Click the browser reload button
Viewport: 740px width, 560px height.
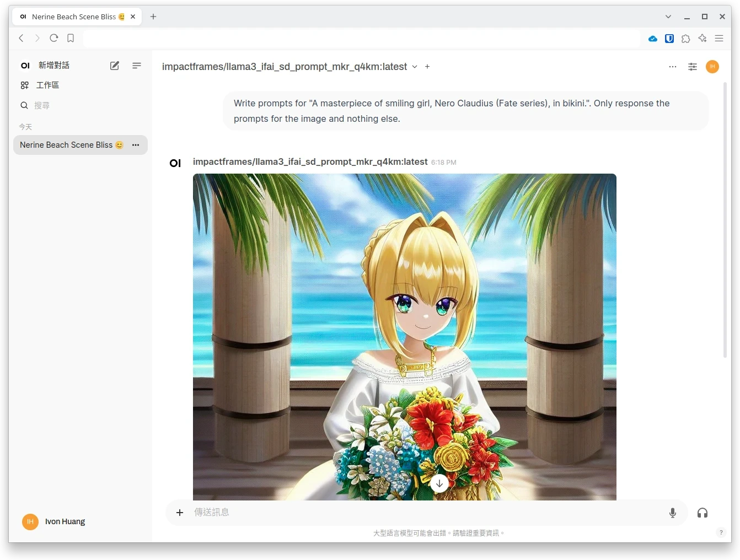point(54,38)
